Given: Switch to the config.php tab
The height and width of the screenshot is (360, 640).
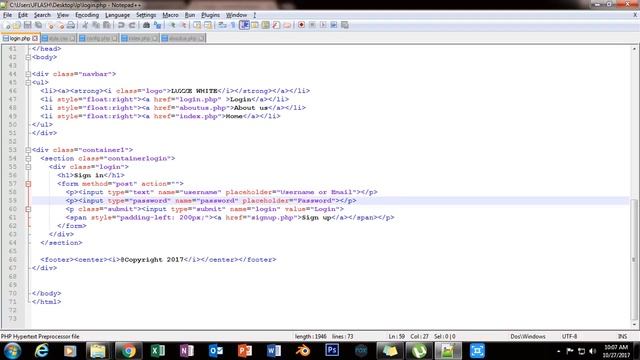Looking at the screenshot, I should [x=98, y=38].
